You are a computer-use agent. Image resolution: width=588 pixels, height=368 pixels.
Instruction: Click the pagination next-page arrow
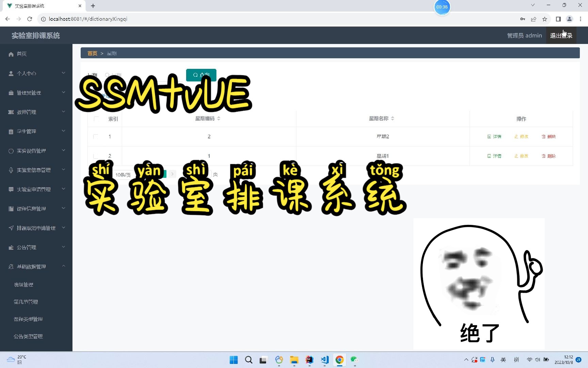coord(173,174)
